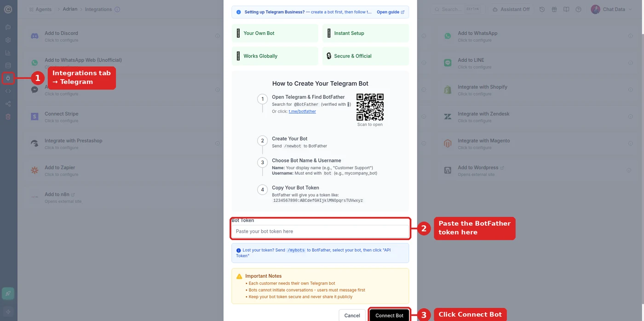Select Integrations in the breadcrumb
This screenshot has width=644, height=321.
point(98,9)
